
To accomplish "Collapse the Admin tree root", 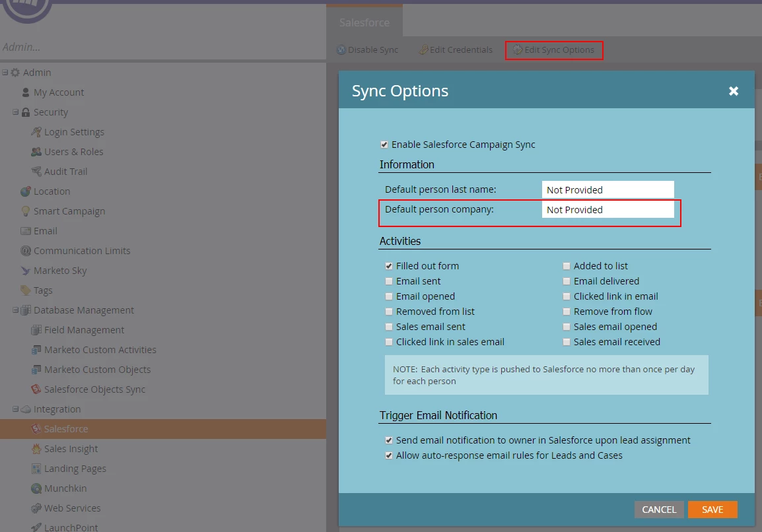I will (5, 73).
